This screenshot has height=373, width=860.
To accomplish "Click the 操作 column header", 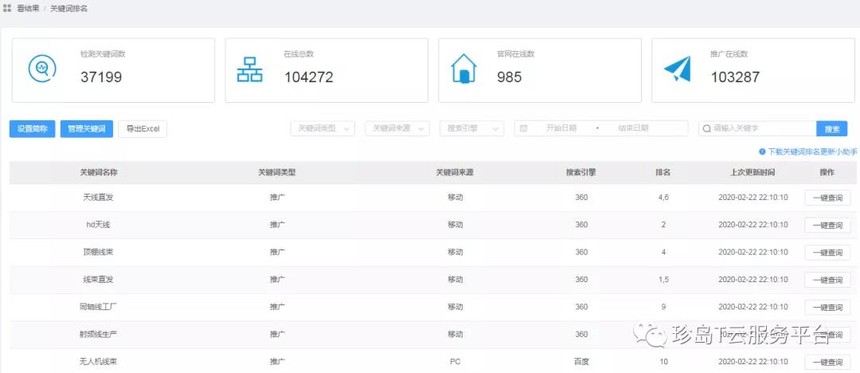I will tap(827, 172).
